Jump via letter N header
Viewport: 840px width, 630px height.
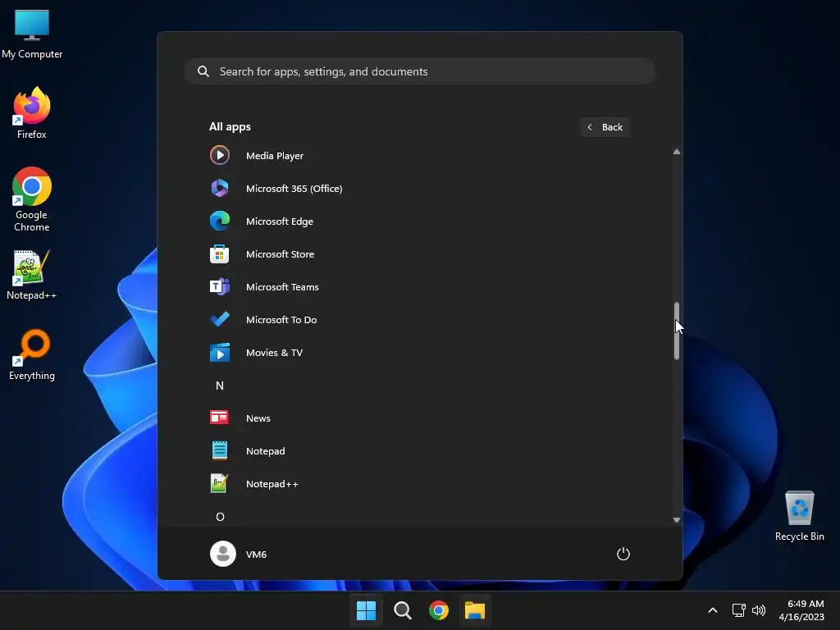click(x=220, y=386)
